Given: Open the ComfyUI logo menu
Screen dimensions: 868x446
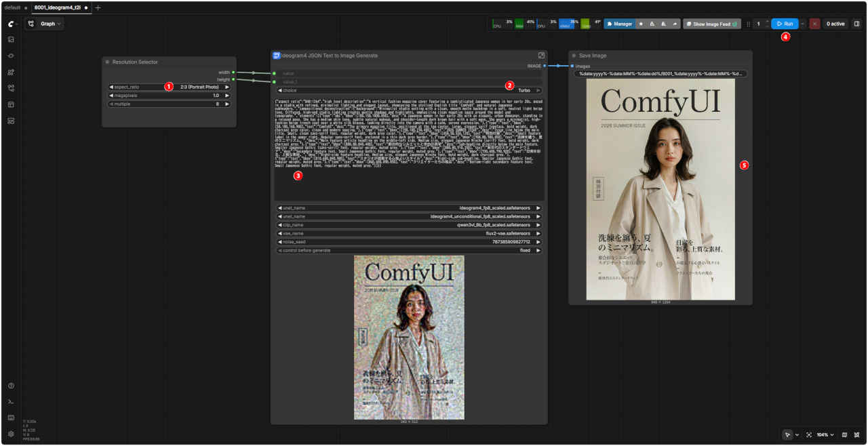Looking at the screenshot, I should (x=11, y=24).
